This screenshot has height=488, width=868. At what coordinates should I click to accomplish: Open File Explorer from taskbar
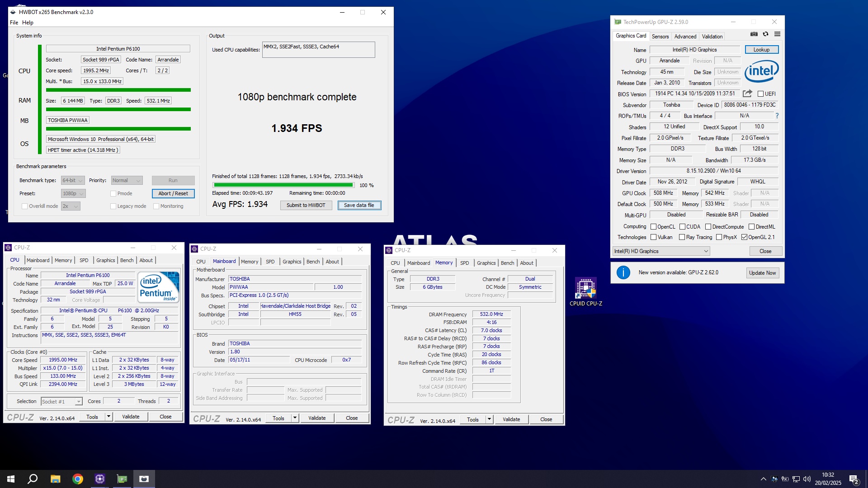tap(55, 479)
